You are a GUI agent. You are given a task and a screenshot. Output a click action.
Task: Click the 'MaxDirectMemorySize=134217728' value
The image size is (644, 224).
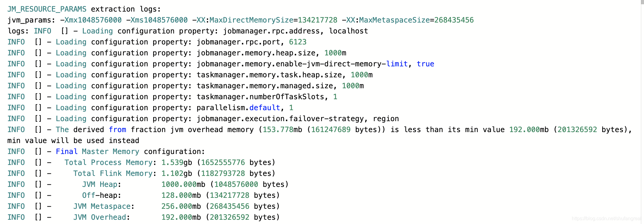coord(273,20)
